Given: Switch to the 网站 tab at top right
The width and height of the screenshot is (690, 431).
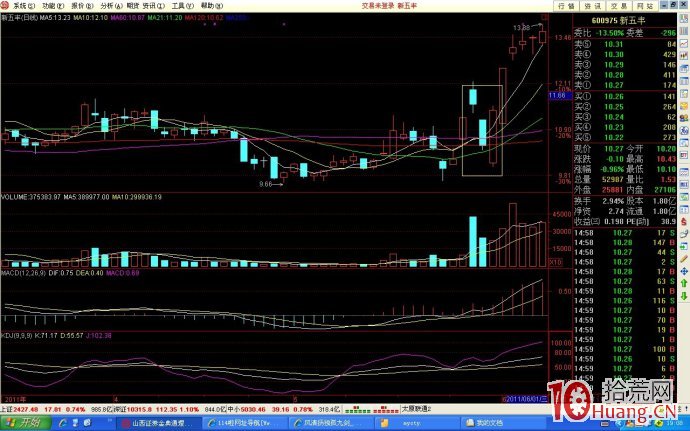Looking at the screenshot, I should click(645, 6).
